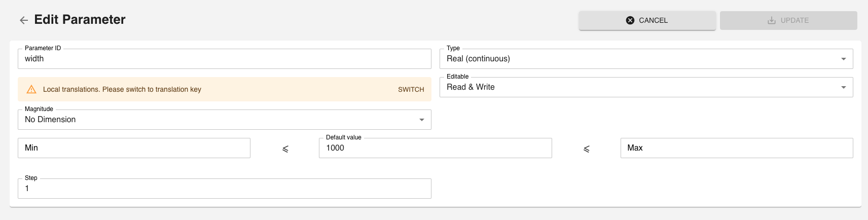Expand the Editable dropdown arrow

coord(844,88)
